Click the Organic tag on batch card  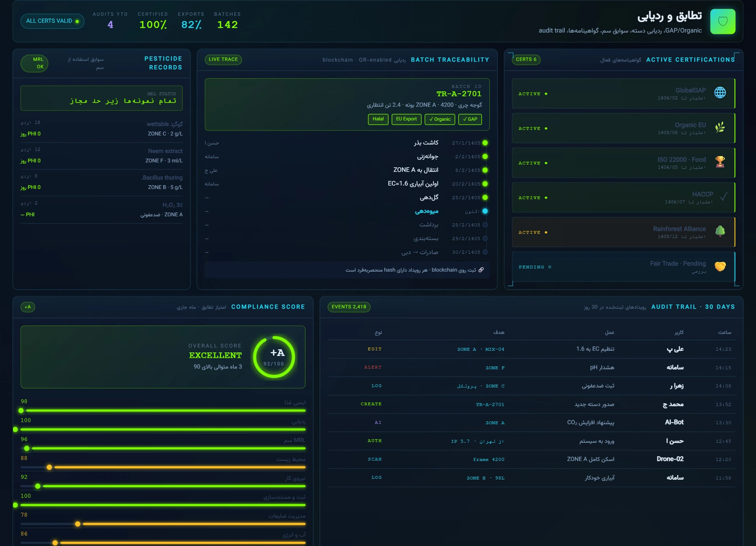coord(440,119)
